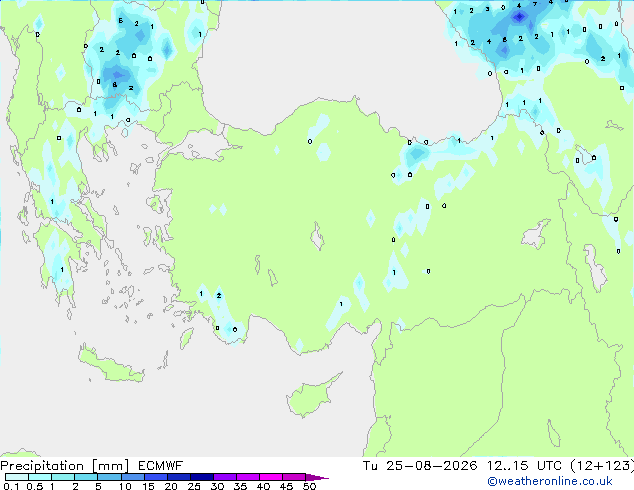
Task: Click the 0.1–0.5 mm legend color box
Action: [x=17, y=477]
